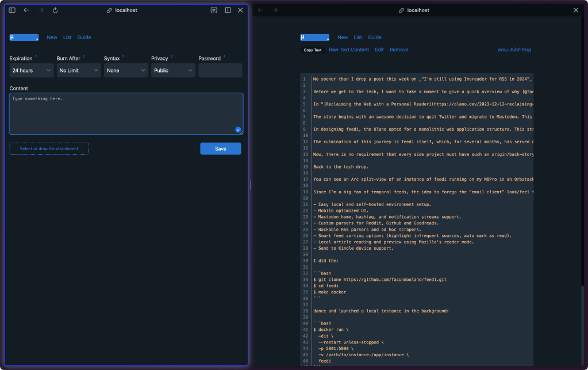The height and width of the screenshot is (370, 588).
Task: Focus the Password input field
Action: click(x=220, y=70)
